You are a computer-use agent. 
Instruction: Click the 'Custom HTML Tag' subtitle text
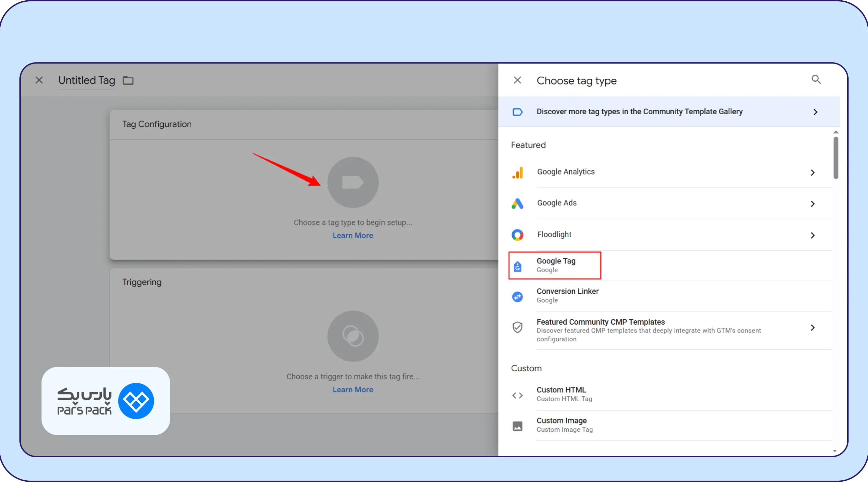coord(564,399)
